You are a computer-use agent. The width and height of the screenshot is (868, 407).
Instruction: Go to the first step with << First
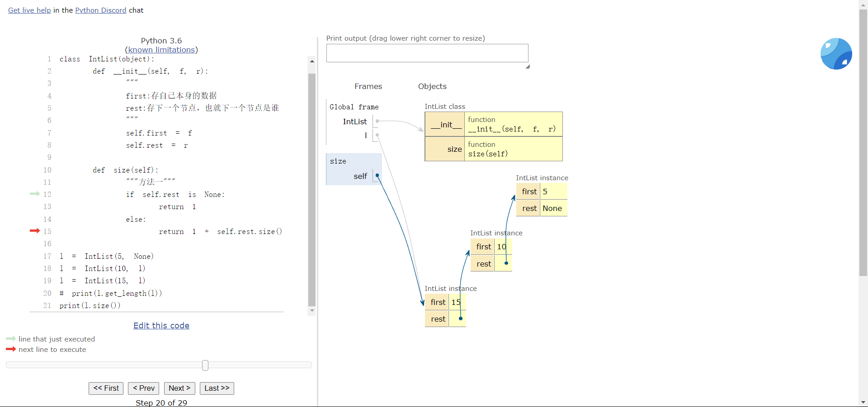tap(106, 388)
